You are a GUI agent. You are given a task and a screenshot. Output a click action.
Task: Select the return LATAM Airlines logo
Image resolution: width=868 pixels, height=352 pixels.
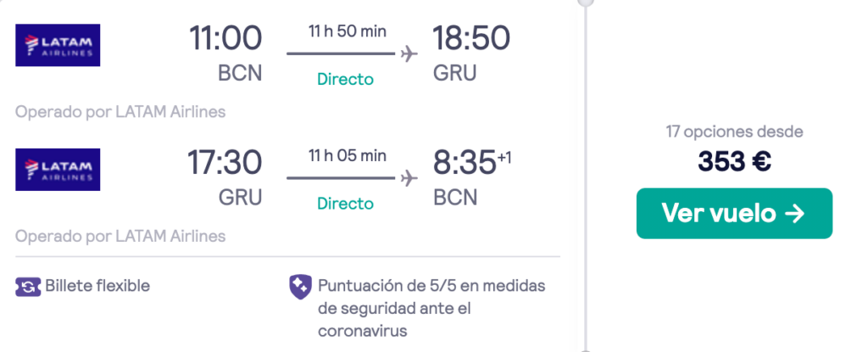tap(58, 170)
